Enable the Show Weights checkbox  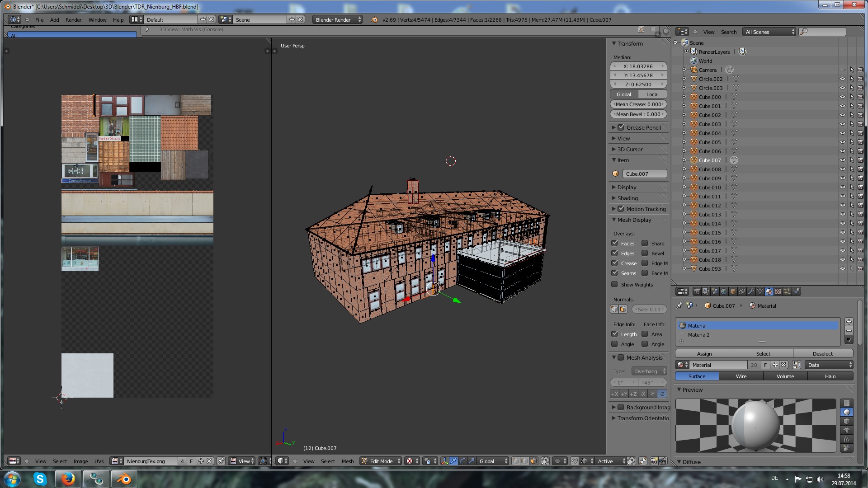pos(614,284)
